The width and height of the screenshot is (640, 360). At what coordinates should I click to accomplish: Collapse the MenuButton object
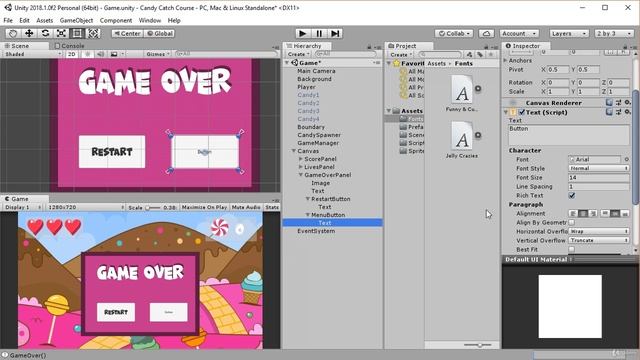click(308, 215)
